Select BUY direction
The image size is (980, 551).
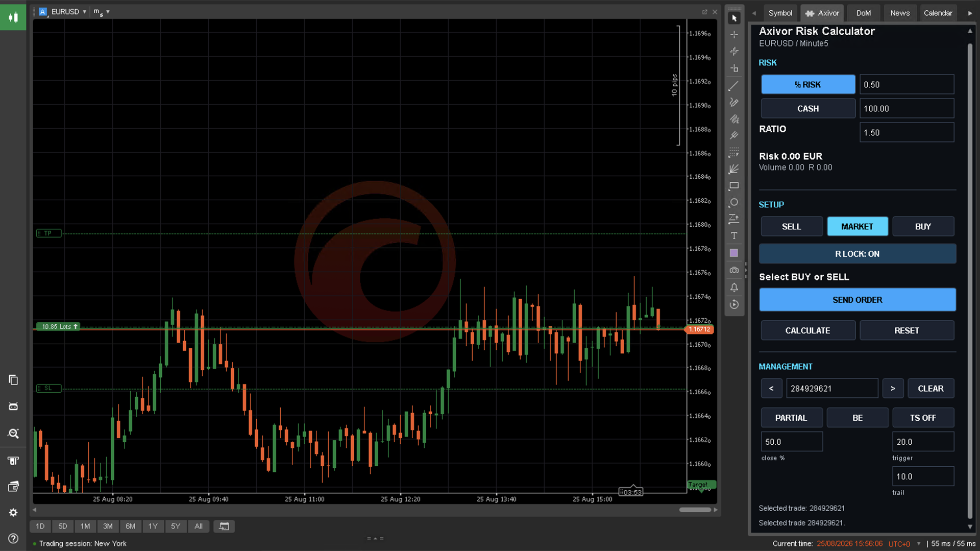(923, 227)
